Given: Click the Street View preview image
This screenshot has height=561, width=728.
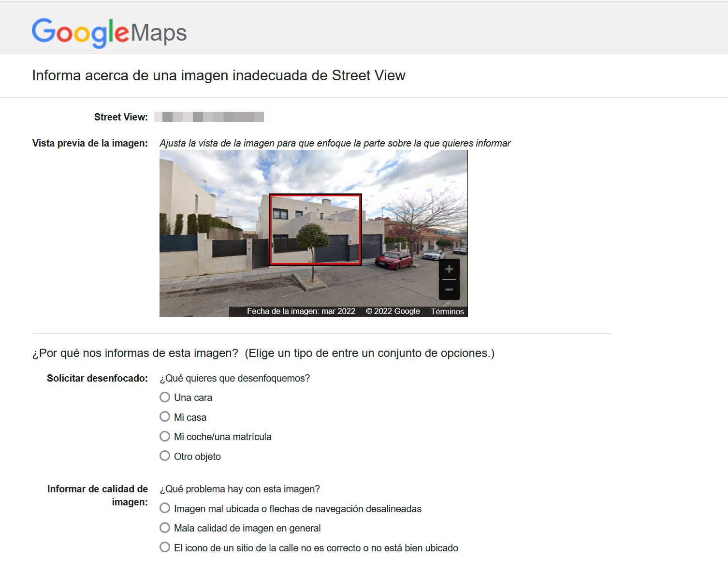Looking at the screenshot, I should tap(313, 233).
